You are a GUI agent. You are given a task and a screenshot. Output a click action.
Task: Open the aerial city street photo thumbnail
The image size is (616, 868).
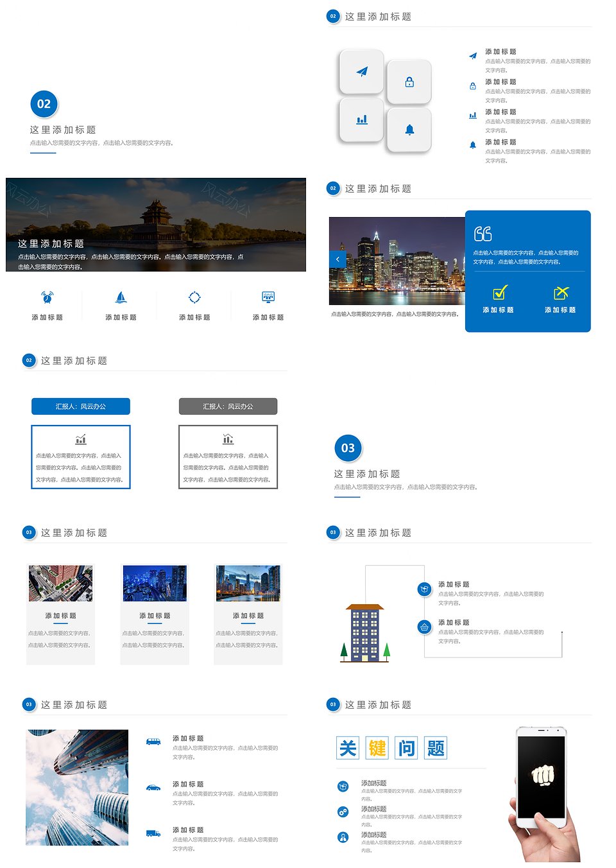pyautogui.click(x=61, y=583)
